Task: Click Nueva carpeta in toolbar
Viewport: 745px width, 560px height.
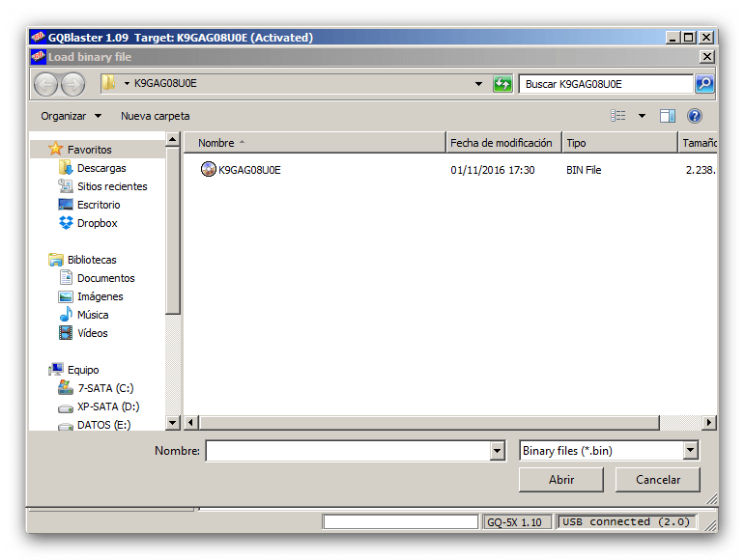Action: coord(155,116)
